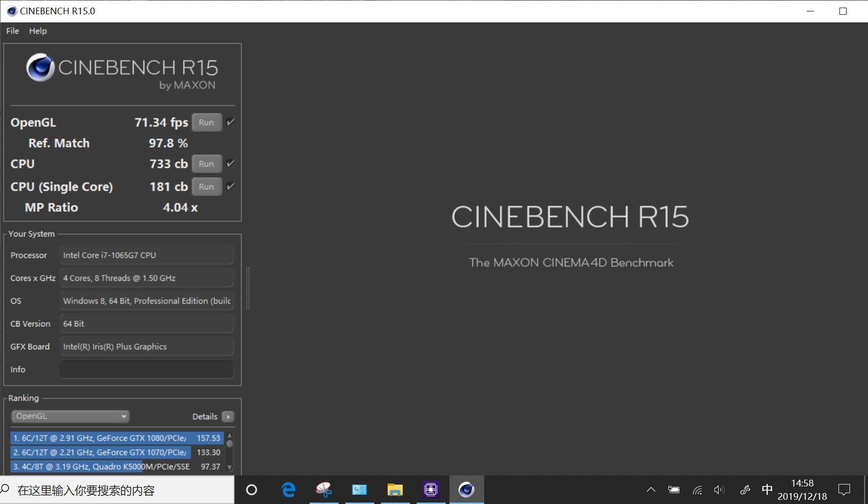This screenshot has height=504, width=868.
Task: Show hidden system tray icons
Action: click(651, 490)
